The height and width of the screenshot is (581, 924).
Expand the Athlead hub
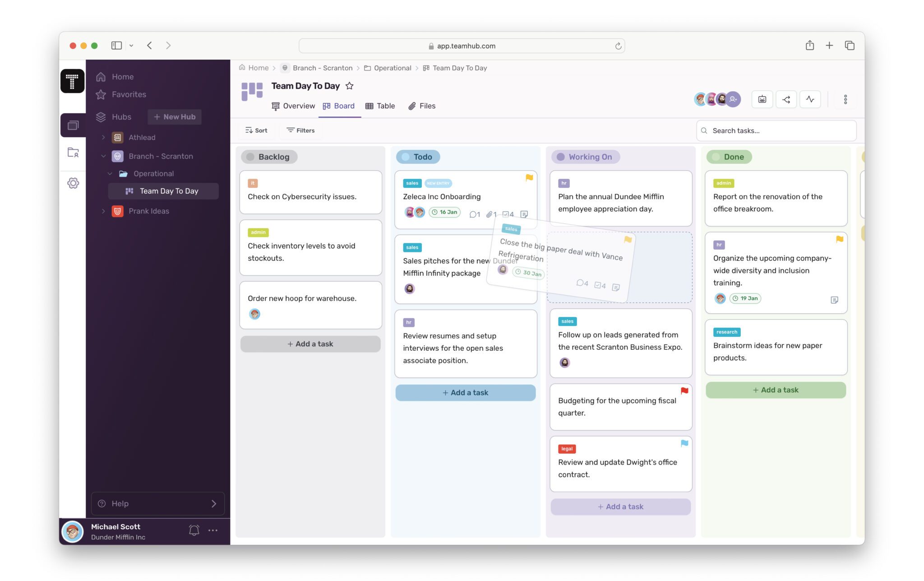103,137
